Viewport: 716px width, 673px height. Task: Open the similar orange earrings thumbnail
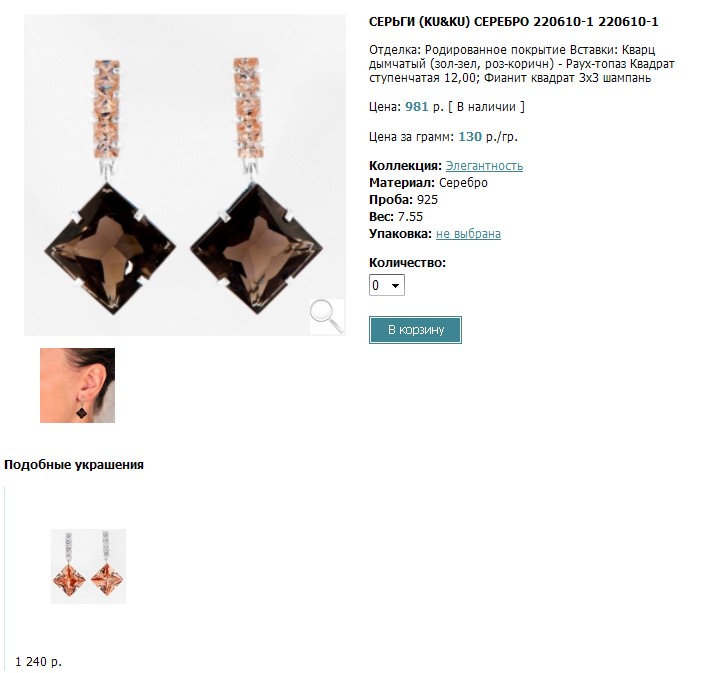(x=88, y=566)
